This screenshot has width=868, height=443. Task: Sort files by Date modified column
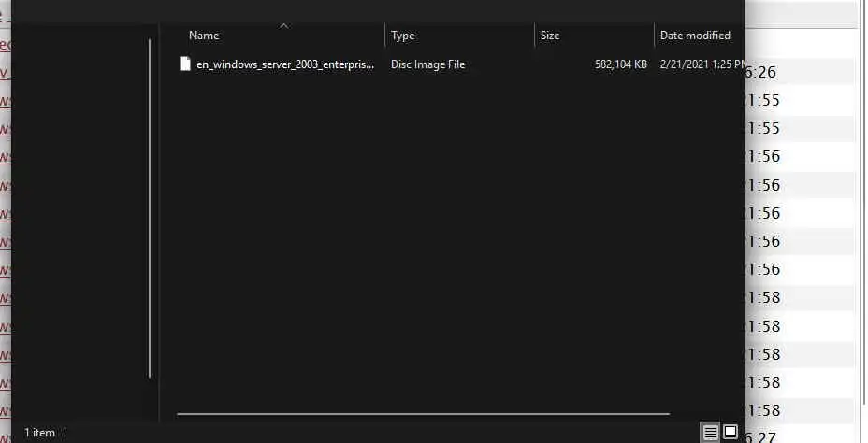(695, 36)
